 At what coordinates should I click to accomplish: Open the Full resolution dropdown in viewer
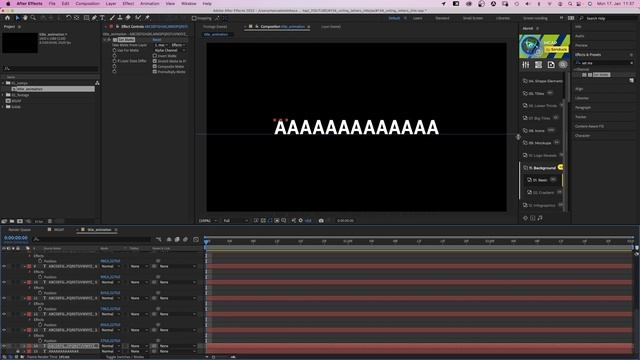pyautogui.click(x=236, y=220)
